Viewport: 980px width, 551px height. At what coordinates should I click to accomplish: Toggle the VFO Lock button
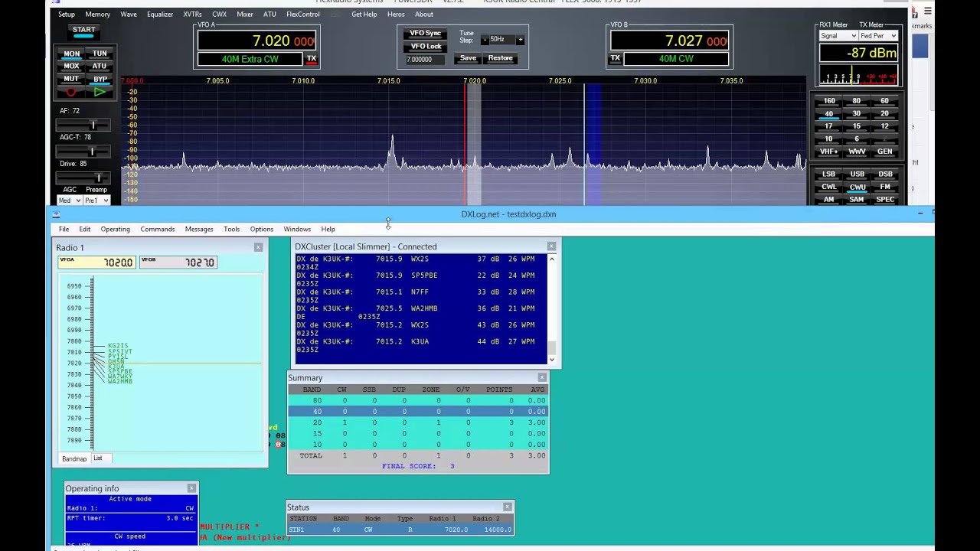[x=425, y=47]
